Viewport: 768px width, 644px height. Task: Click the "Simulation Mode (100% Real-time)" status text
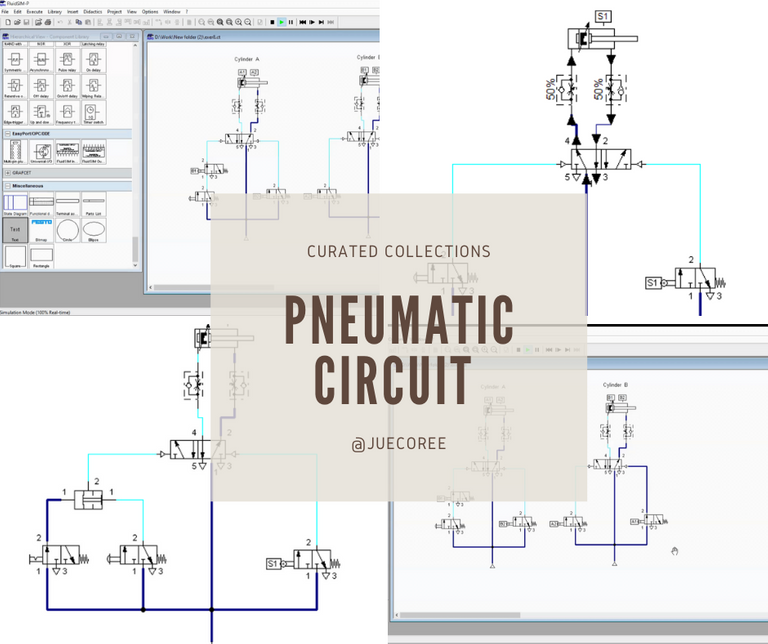tap(35, 312)
